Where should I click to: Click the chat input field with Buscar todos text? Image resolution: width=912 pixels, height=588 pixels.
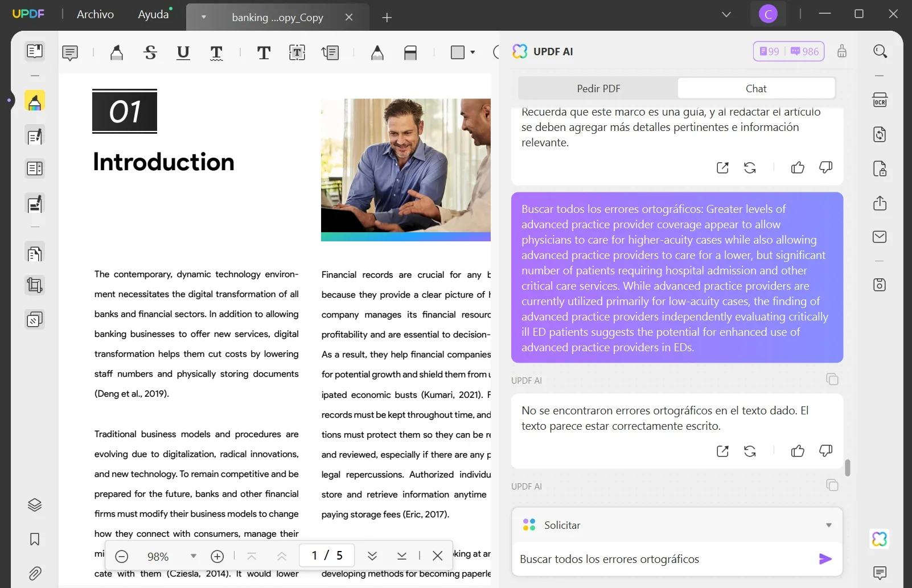(665, 559)
